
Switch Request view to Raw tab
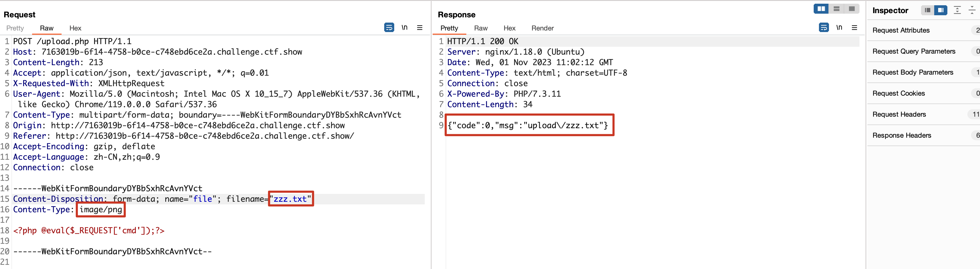(46, 28)
